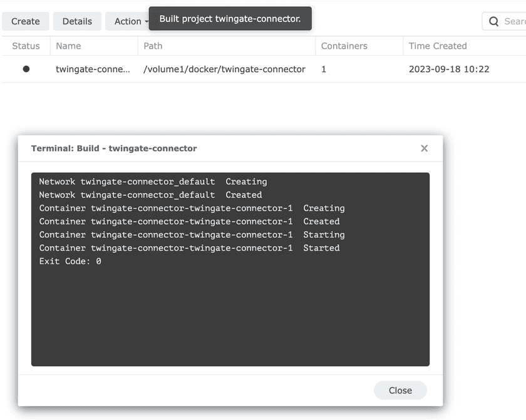
Task: Close the terminal dialog with the X icon
Action: coord(424,148)
